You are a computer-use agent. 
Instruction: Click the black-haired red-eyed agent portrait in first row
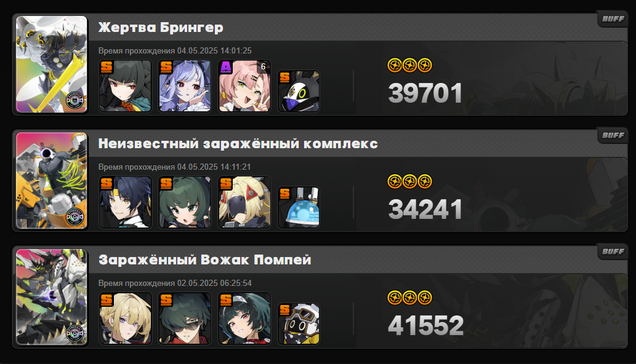[x=126, y=86]
